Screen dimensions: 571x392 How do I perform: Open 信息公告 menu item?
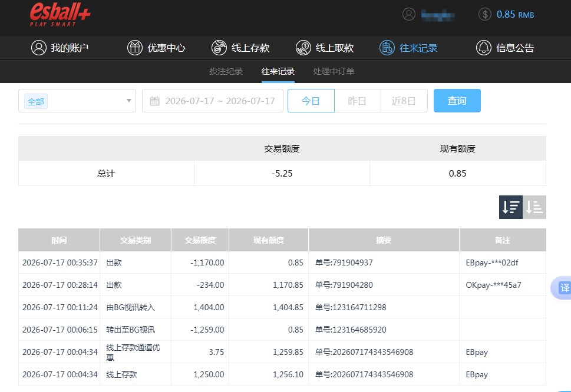505,48
